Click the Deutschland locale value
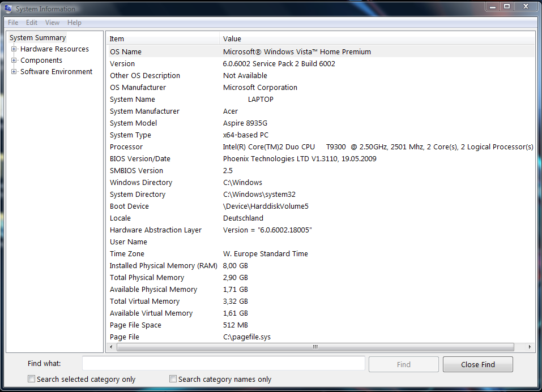The width and height of the screenshot is (542, 392). pos(243,218)
